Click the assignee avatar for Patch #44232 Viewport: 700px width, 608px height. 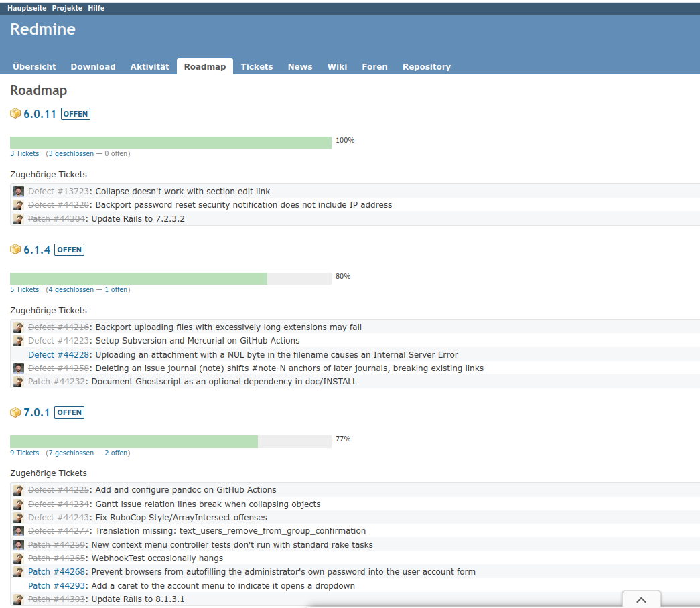pos(18,382)
